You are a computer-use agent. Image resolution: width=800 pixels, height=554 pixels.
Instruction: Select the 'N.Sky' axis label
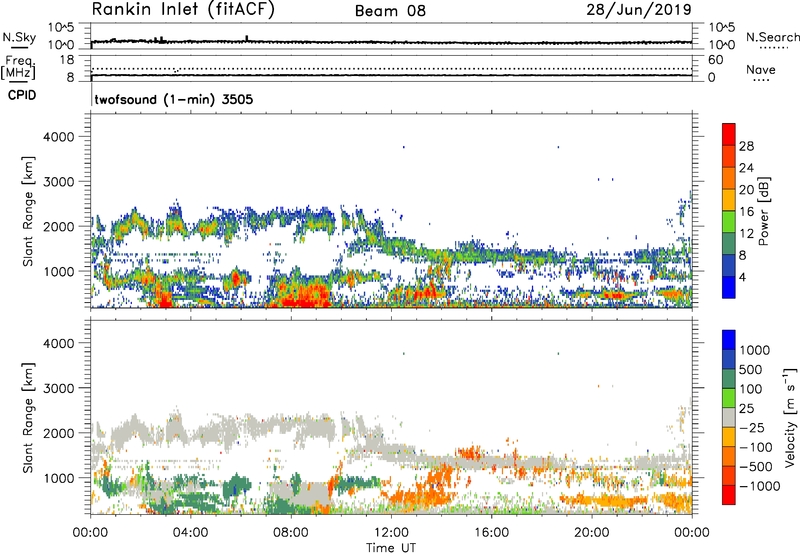click(x=19, y=37)
